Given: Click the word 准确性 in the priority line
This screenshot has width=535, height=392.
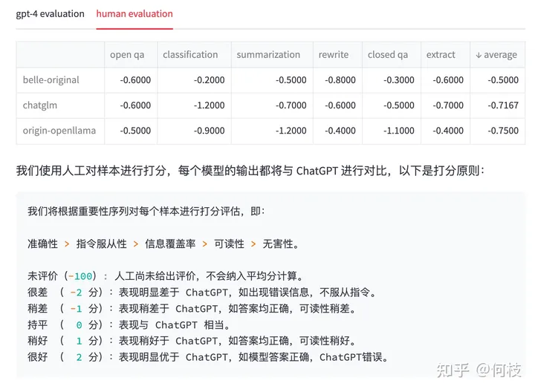Looking at the screenshot, I should pos(42,244).
